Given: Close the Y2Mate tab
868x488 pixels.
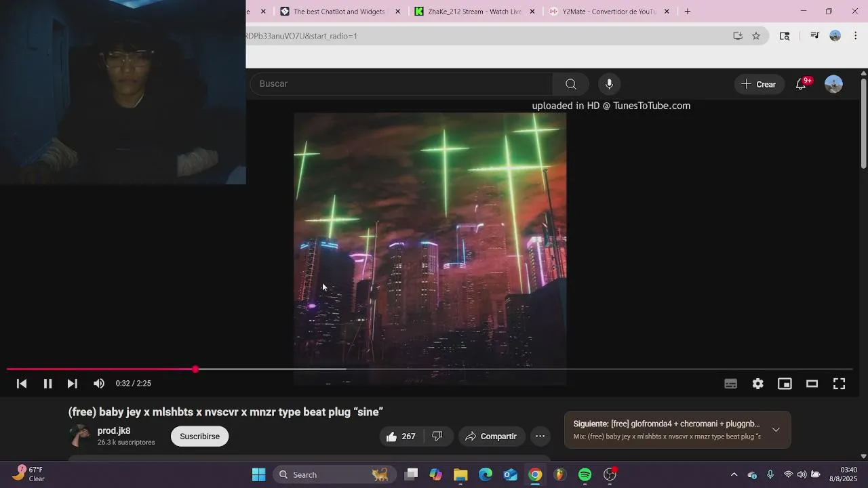Looking at the screenshot, I should (667, 12).
